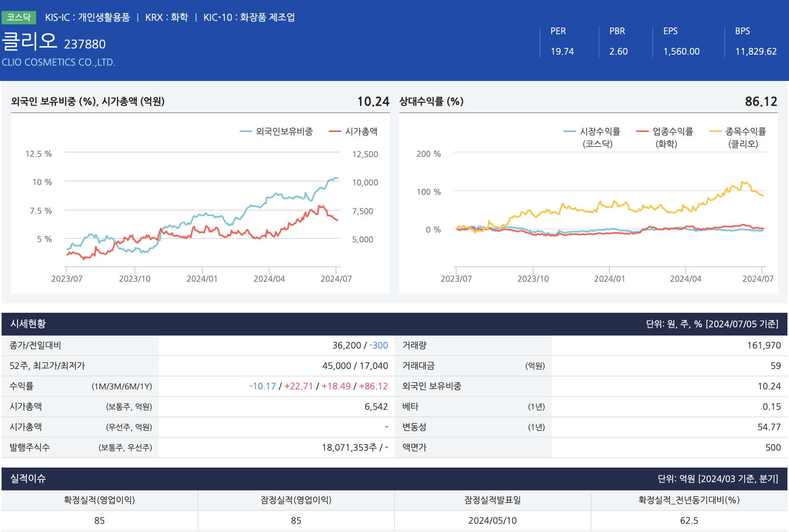Toggle 시가총액 red legend marker
The image size is (789, 532).
335,132
